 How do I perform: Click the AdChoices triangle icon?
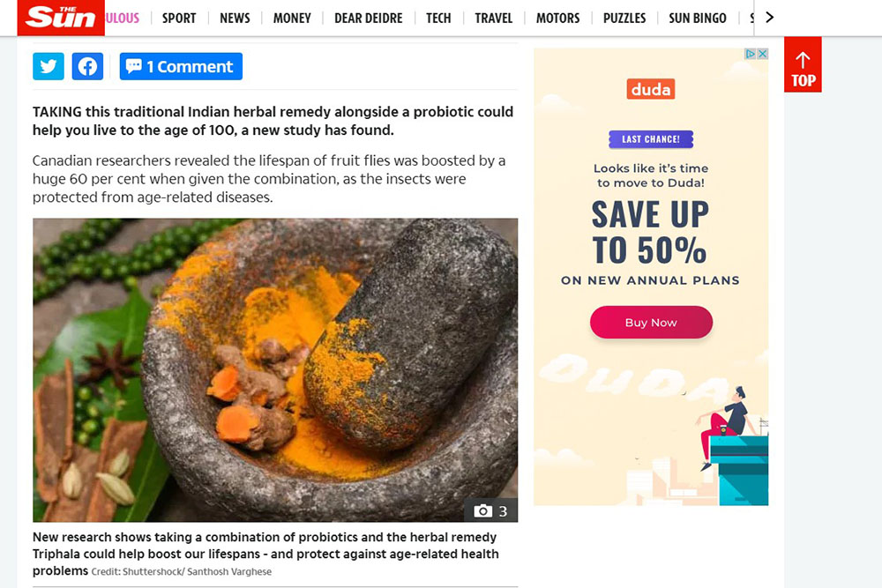(x=751, y=54)
